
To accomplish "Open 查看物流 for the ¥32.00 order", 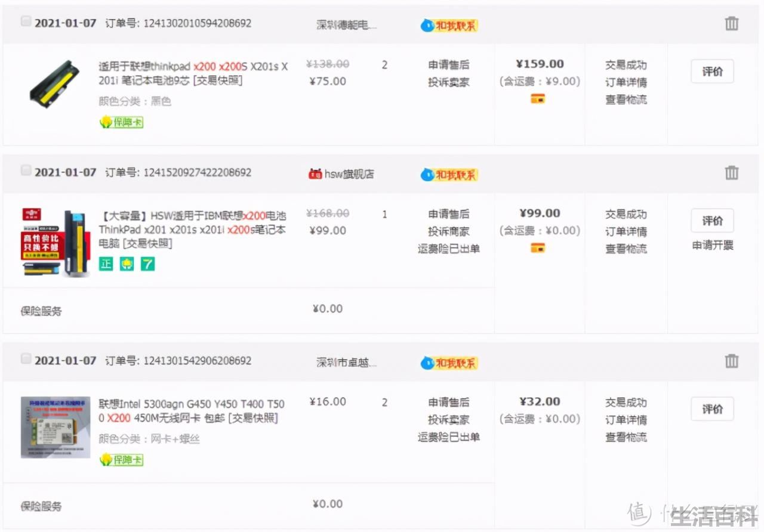I will [626, 437].
